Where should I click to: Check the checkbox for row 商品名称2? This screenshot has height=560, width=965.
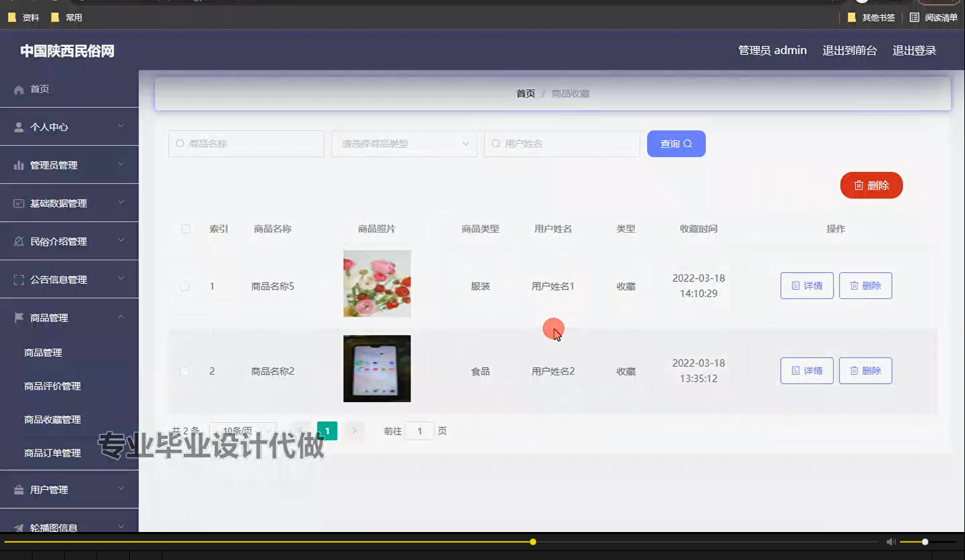click(185, 371)
